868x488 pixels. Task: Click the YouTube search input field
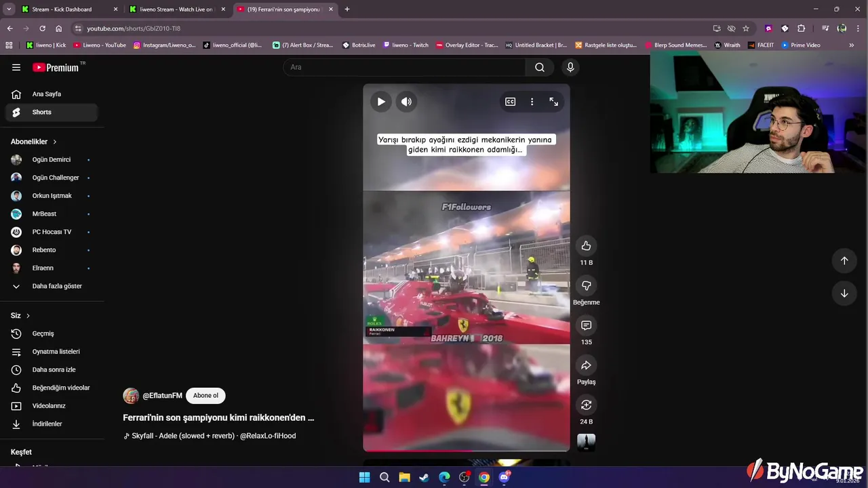(404, 67)
